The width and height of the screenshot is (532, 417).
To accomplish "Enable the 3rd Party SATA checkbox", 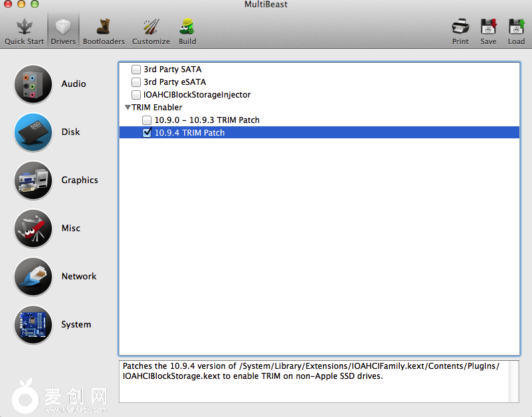I will [136, 69].
